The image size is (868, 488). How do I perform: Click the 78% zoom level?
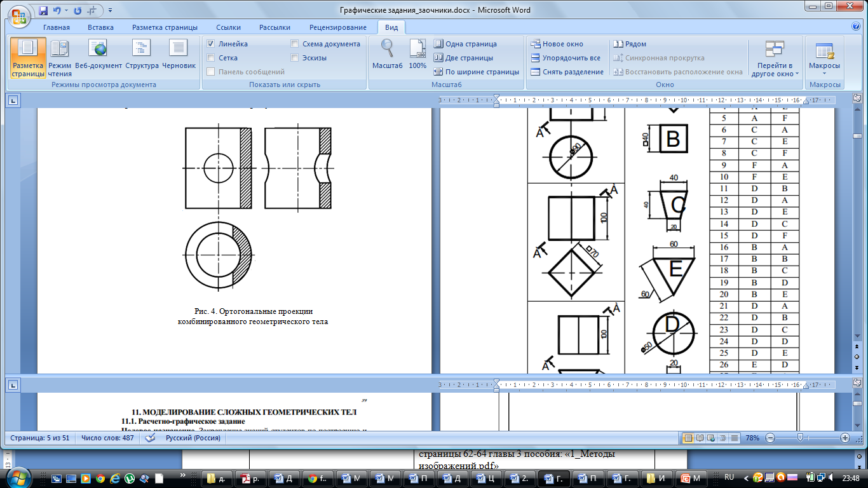(x=753, y=438)
